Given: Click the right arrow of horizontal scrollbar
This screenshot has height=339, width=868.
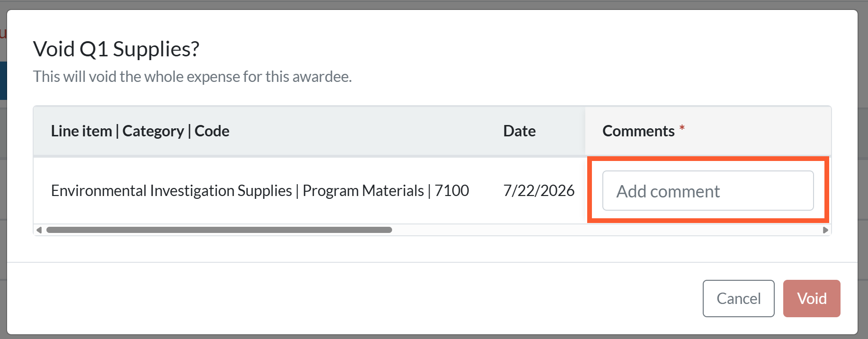Looking at the screenshot, I should pyautogui.click(x=825, y=230).
